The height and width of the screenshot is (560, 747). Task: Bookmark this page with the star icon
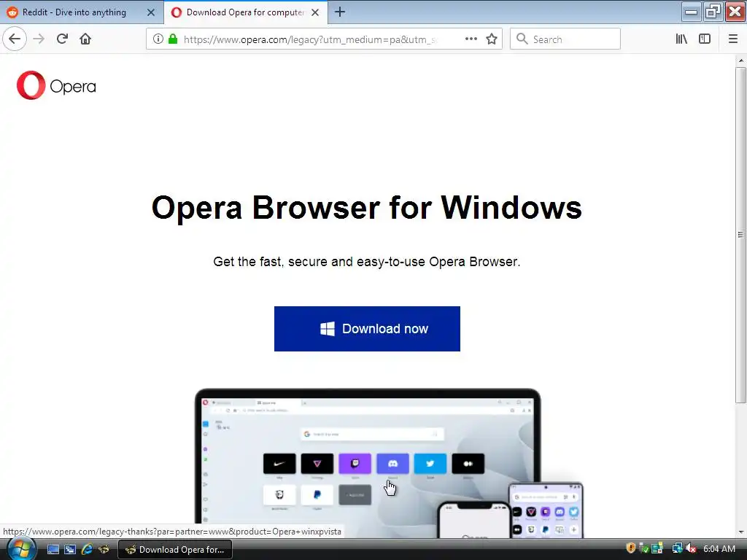(x=492, y=39)
